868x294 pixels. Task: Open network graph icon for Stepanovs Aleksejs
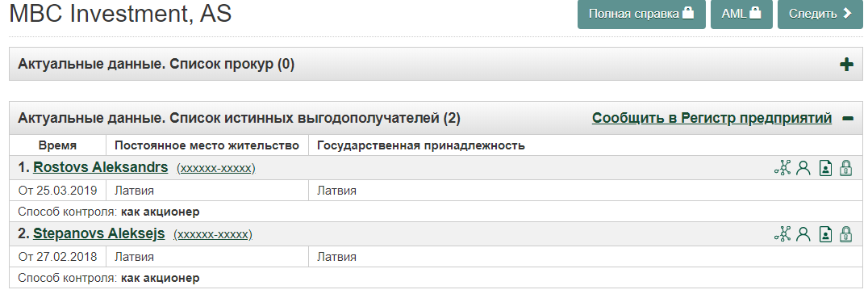click(782, 234)
